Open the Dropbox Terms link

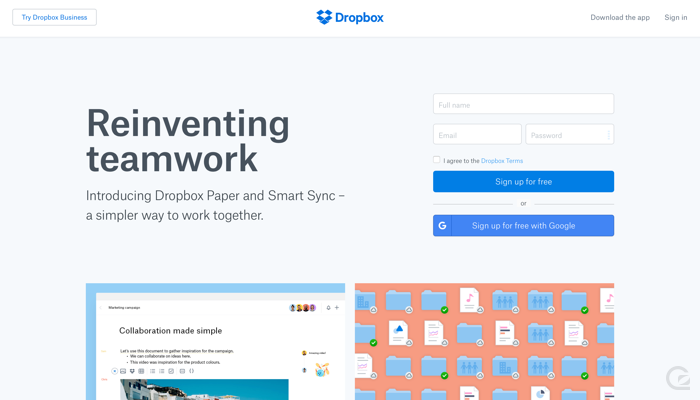pyautogui.click(x=502, y=161)
